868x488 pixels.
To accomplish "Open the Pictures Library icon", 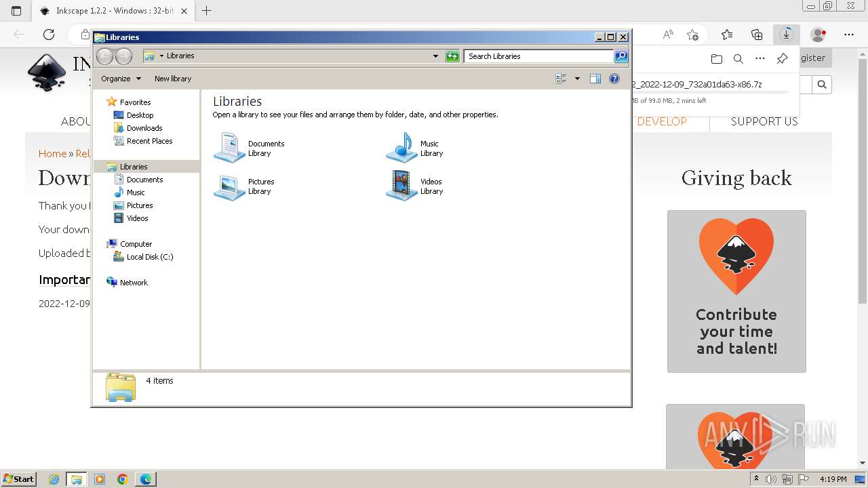I will coord(229,186).
